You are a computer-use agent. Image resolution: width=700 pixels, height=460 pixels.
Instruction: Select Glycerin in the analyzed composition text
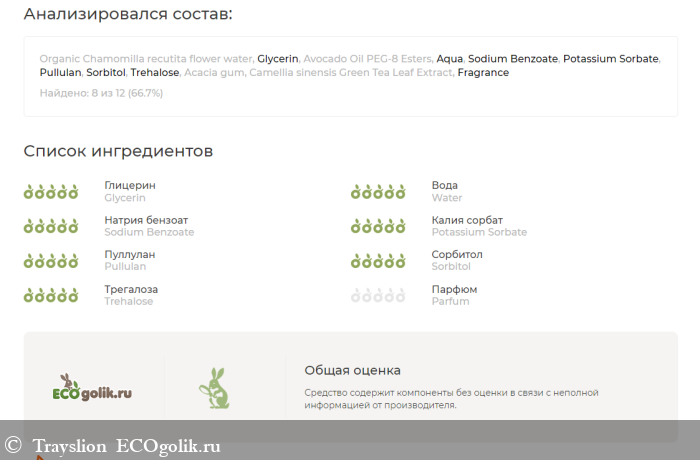click(x=278, y=59)
